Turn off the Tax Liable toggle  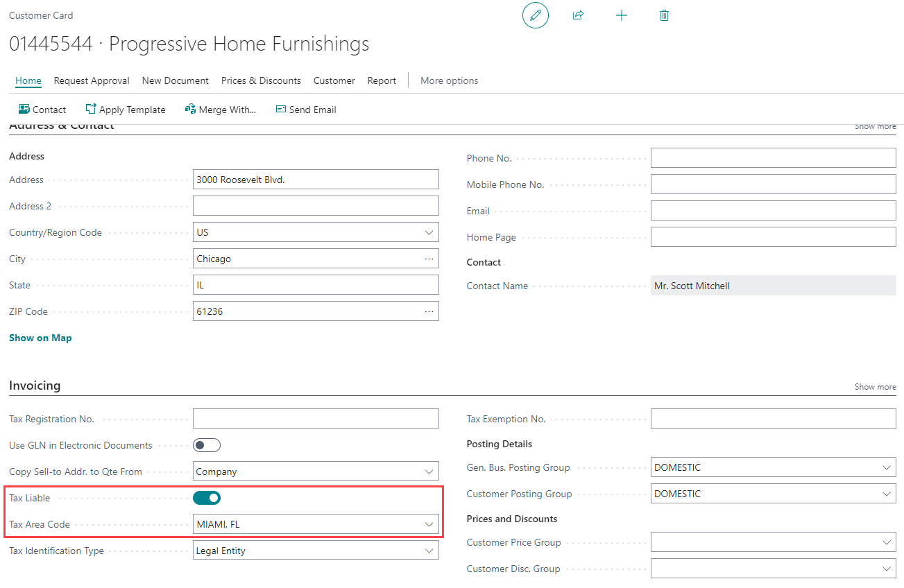click(x=207, y=498)
